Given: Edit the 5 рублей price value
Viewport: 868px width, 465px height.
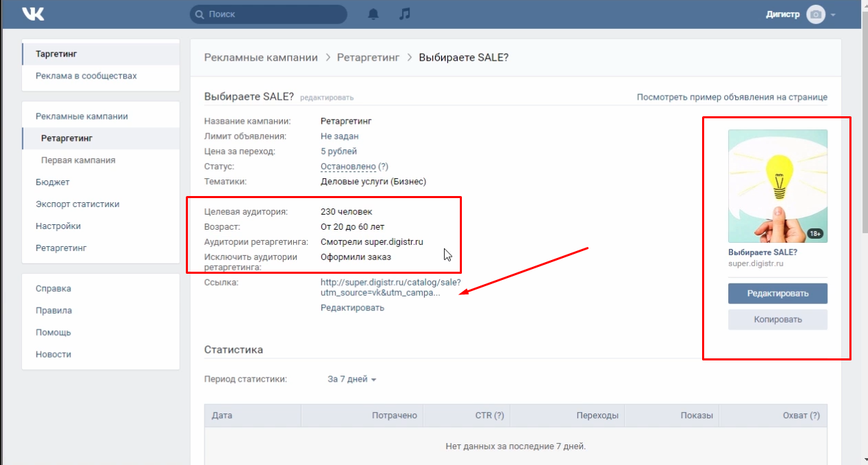Looking at the screenshot, I should 339,151.
